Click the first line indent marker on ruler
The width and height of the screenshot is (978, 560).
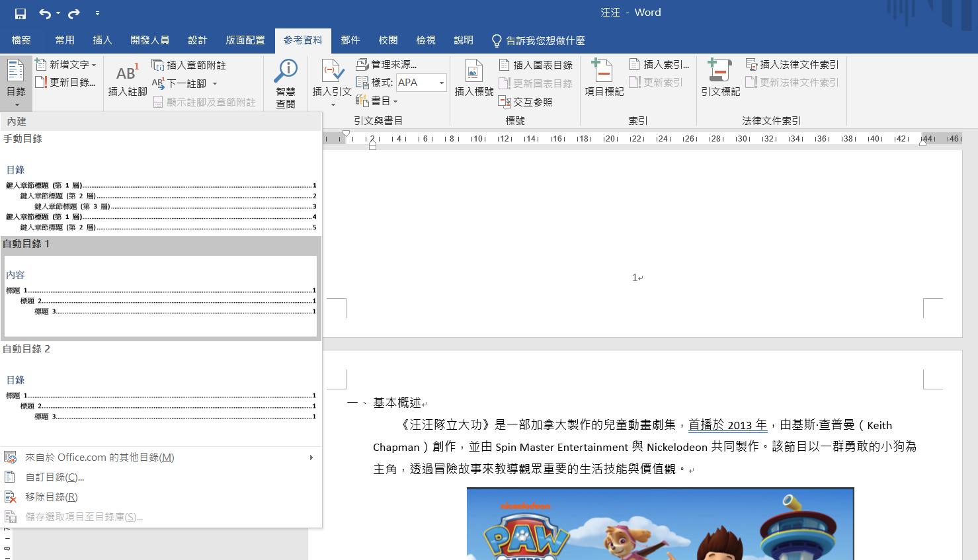click(346, 134)
